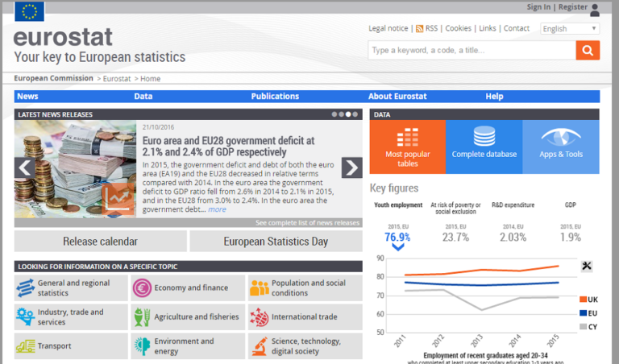Click the European Union flag logo
The height and width of the screenshot is (364, 619).
(x=29, y=11)
